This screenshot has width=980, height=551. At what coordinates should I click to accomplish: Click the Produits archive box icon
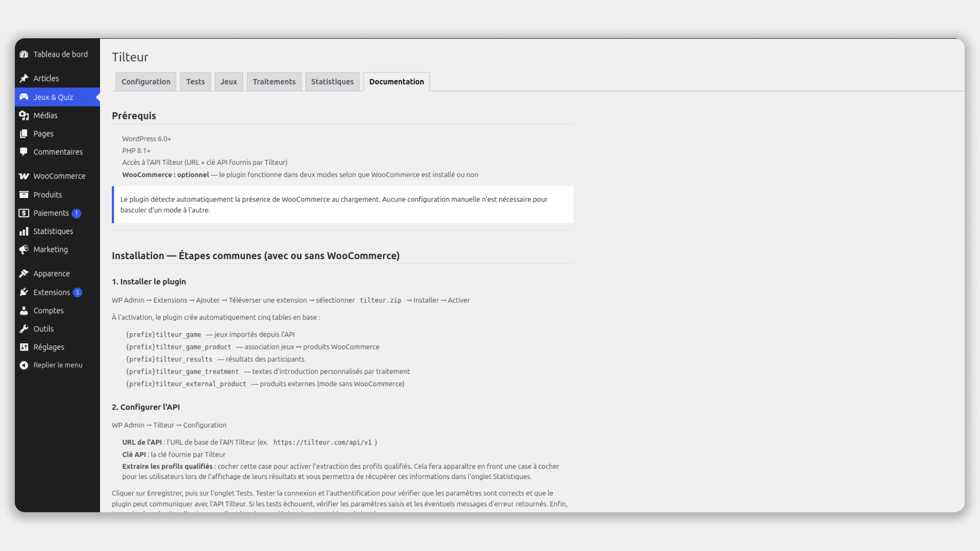coord(24,194)
